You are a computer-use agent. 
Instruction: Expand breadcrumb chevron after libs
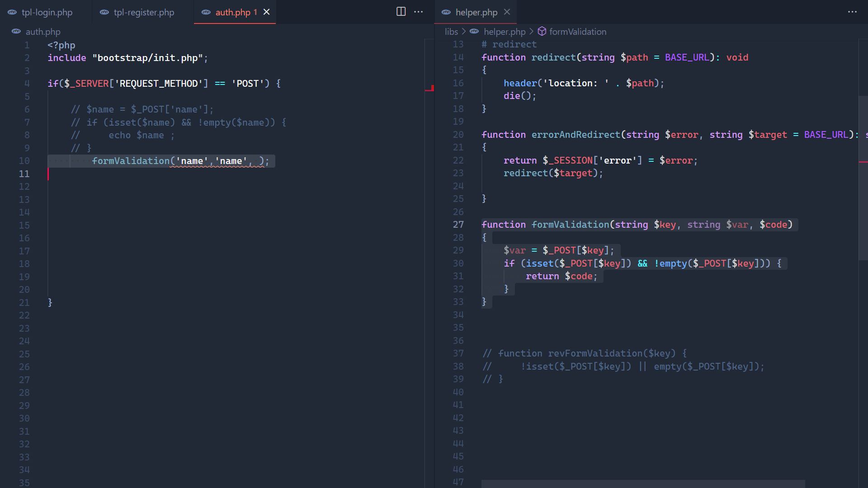463,31
